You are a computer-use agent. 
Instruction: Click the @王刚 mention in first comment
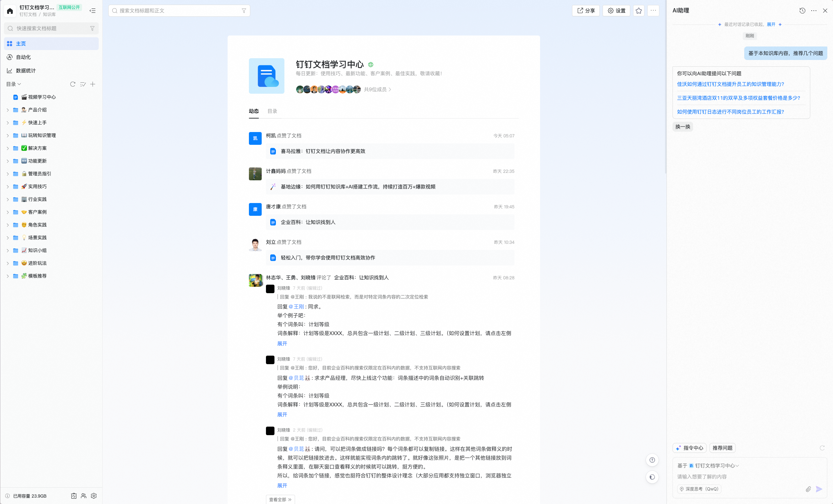(x=296, y=307)
